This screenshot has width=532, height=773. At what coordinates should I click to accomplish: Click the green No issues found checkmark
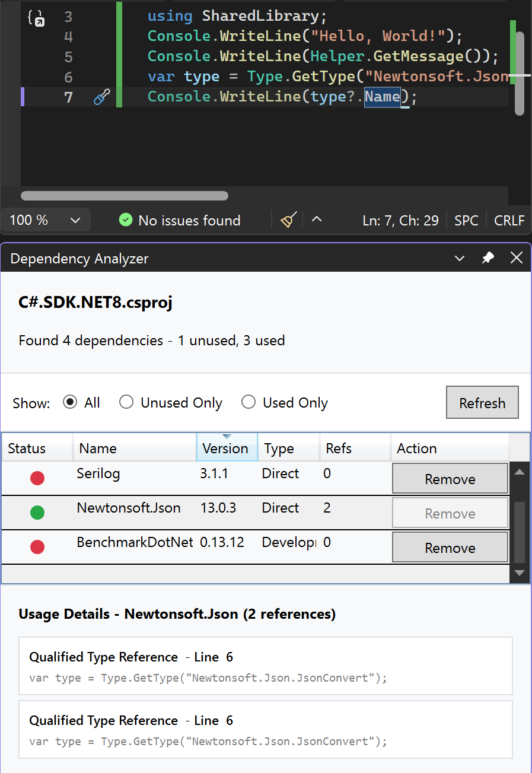[125, 220]
